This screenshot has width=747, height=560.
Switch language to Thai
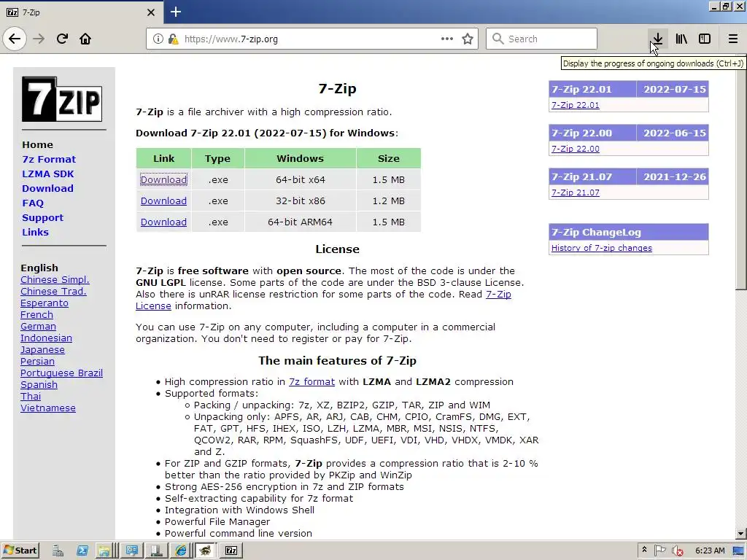click(31, 397)
